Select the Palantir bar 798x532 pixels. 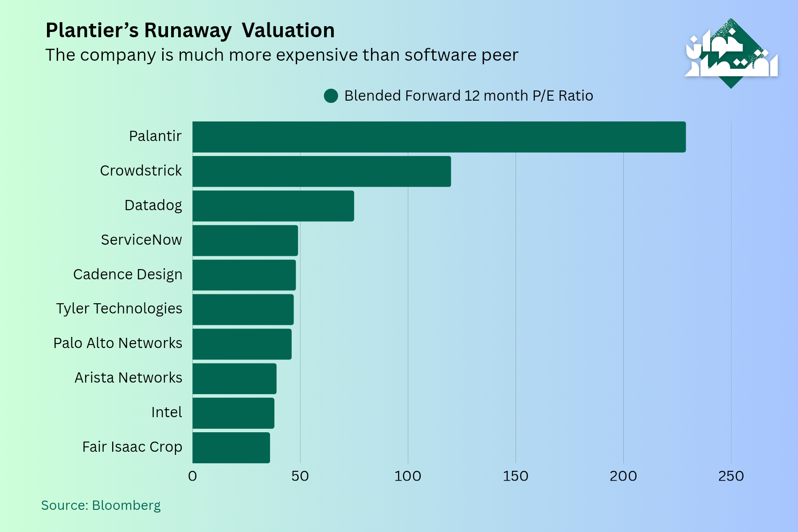tap(439, 137)
